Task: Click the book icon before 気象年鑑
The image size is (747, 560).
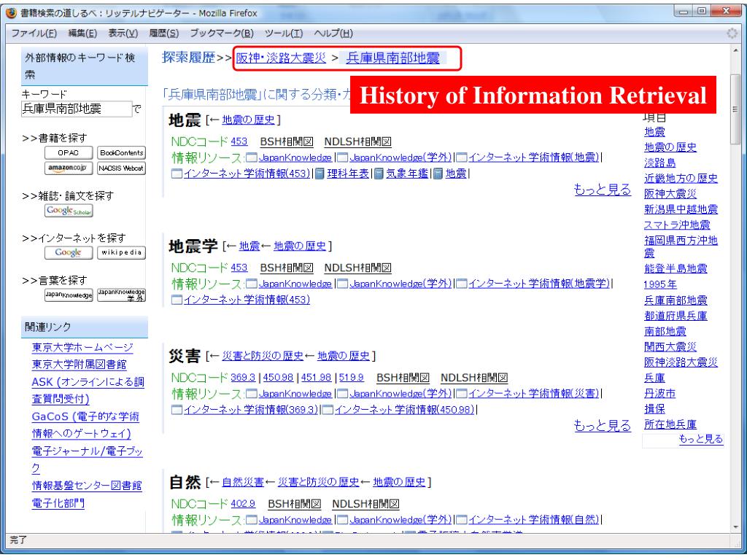Action: [379, 174]
